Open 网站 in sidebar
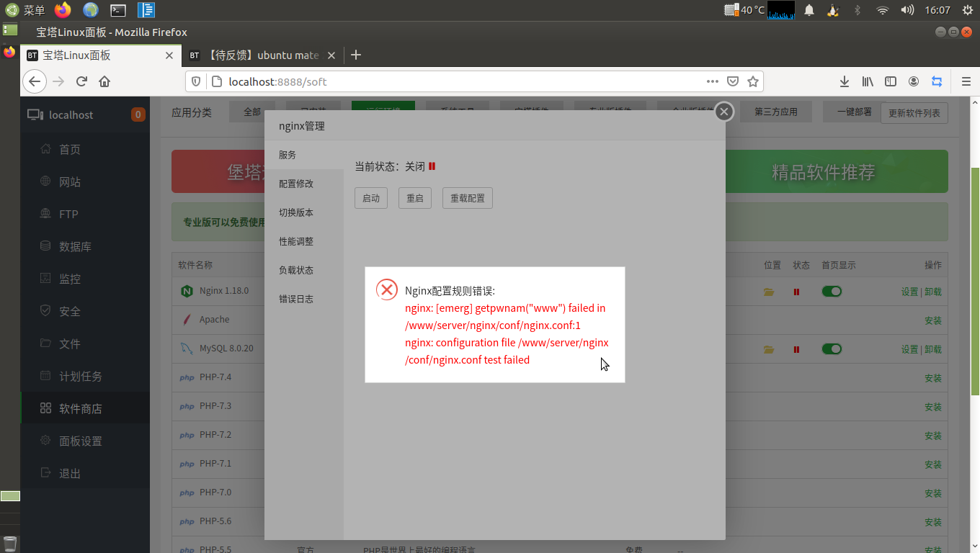 tap(85, 181)
